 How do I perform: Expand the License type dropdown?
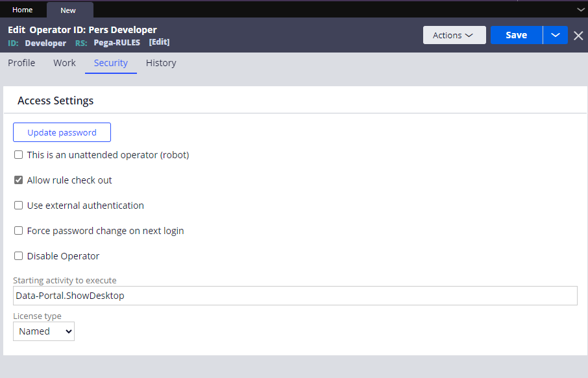43,331
